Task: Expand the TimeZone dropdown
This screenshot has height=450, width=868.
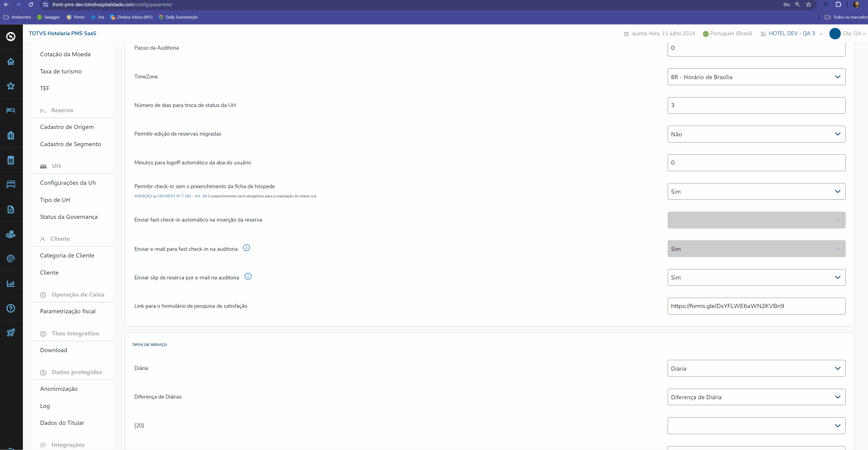Action: [x=756, y=77]
